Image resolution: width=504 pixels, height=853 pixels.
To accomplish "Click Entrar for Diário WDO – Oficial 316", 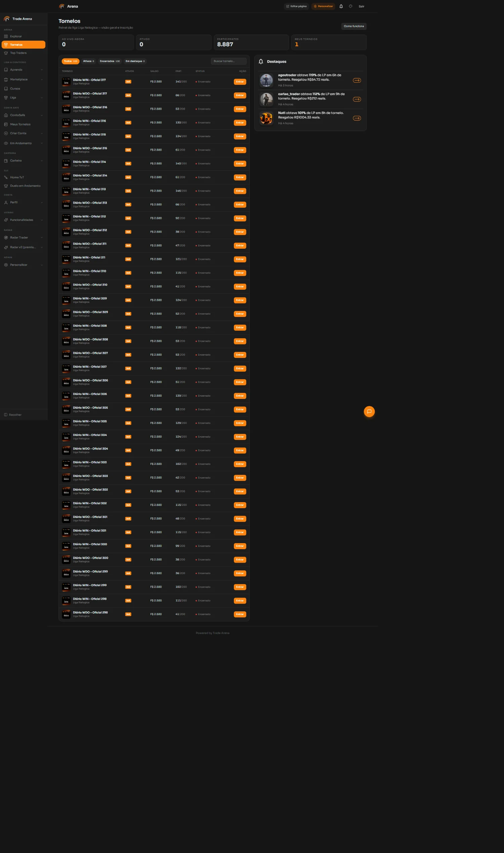I will coord(240,109).
